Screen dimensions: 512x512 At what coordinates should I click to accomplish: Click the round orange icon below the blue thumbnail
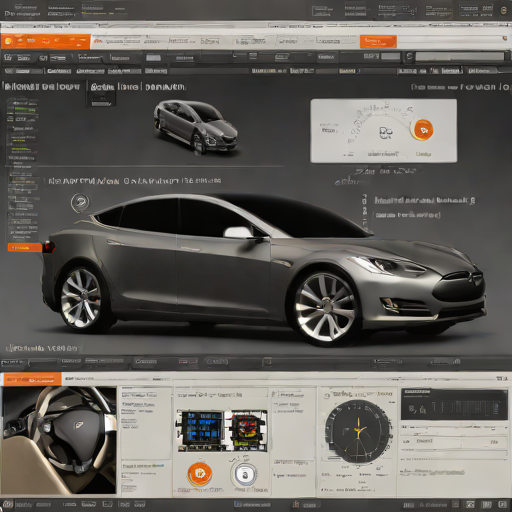pyautogui.click(x=199, y=474)
